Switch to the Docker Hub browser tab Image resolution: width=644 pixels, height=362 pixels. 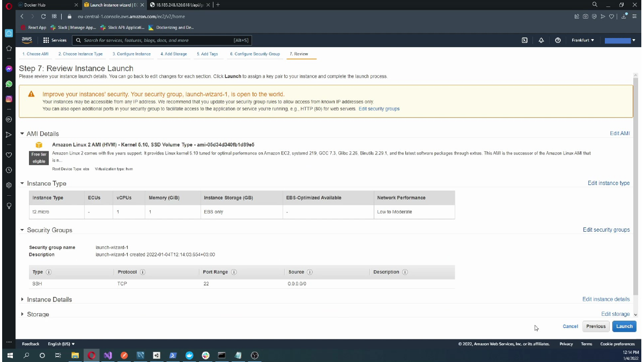click(x=47, y=5)
